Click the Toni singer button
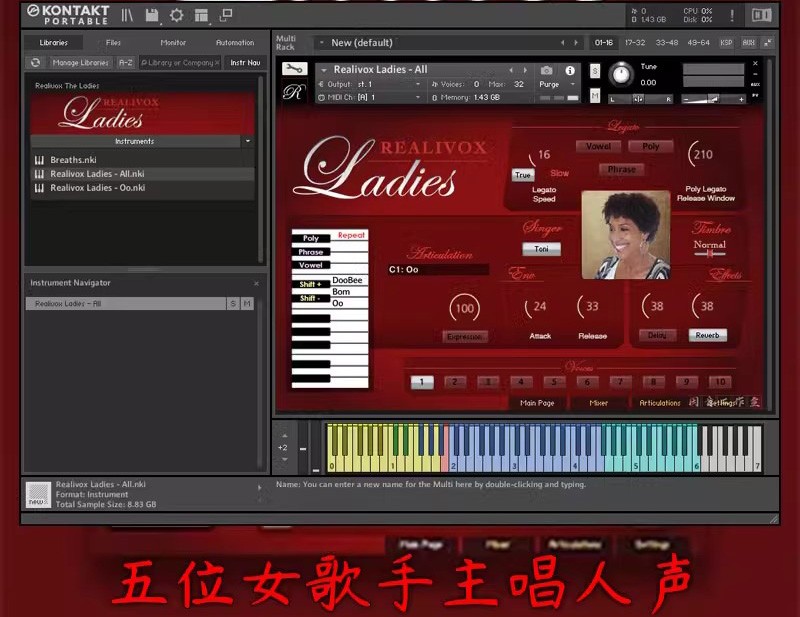This screenshot has width=800, height=617. tap(542, 249)
